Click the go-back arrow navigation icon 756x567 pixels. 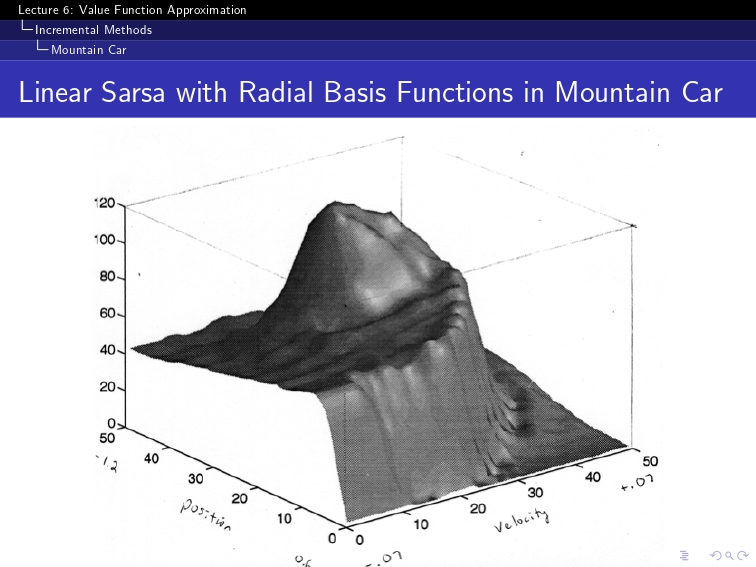click(x=716, y=556)
